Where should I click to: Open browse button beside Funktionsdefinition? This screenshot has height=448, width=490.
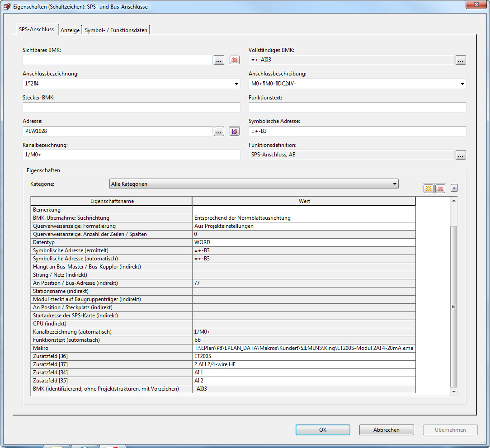(x=460, y=155)
